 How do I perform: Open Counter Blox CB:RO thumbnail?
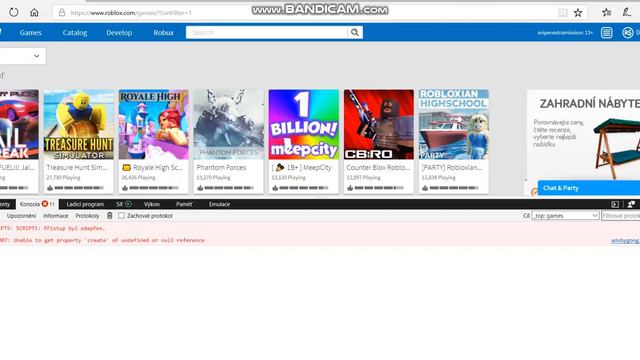[379, 124]
